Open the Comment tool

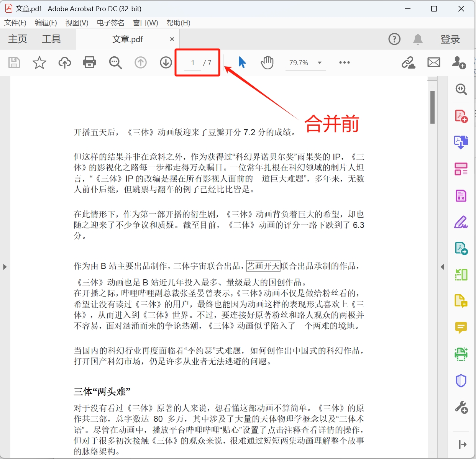click(x=461, y=328)
